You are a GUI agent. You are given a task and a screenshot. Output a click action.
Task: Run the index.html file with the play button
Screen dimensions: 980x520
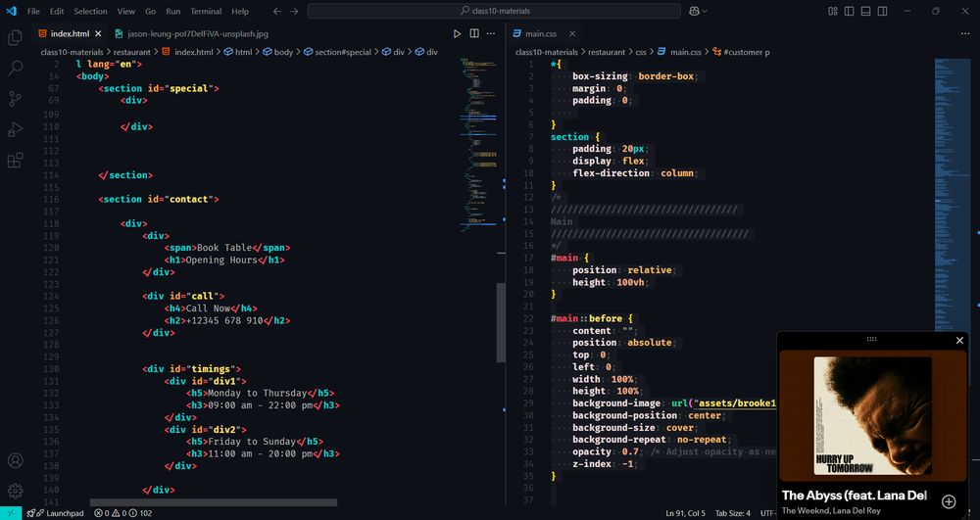tap(457, 33)
